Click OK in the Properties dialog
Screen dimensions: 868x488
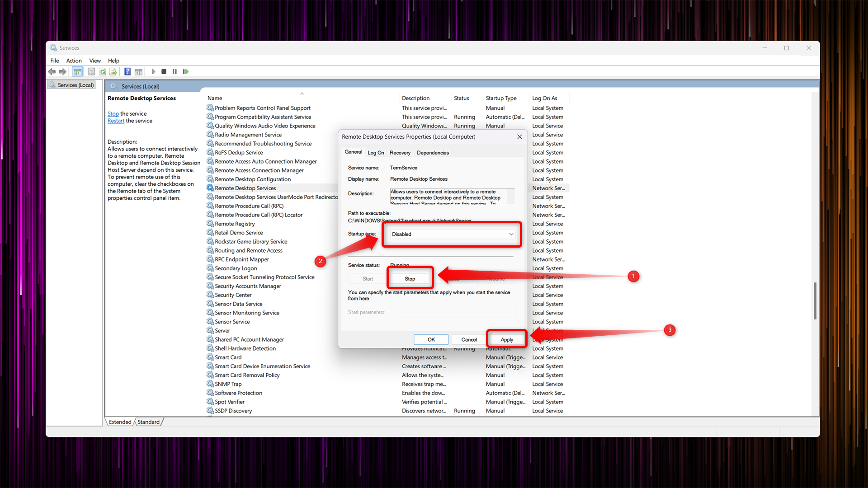[431, 340]
